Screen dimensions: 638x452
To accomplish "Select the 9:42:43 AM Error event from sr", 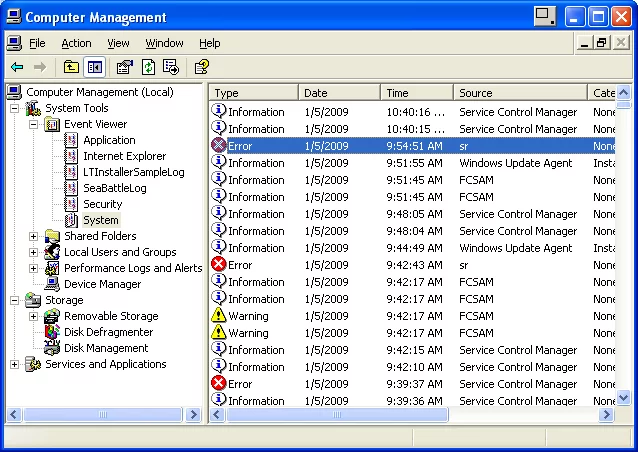I will [400, 265].
